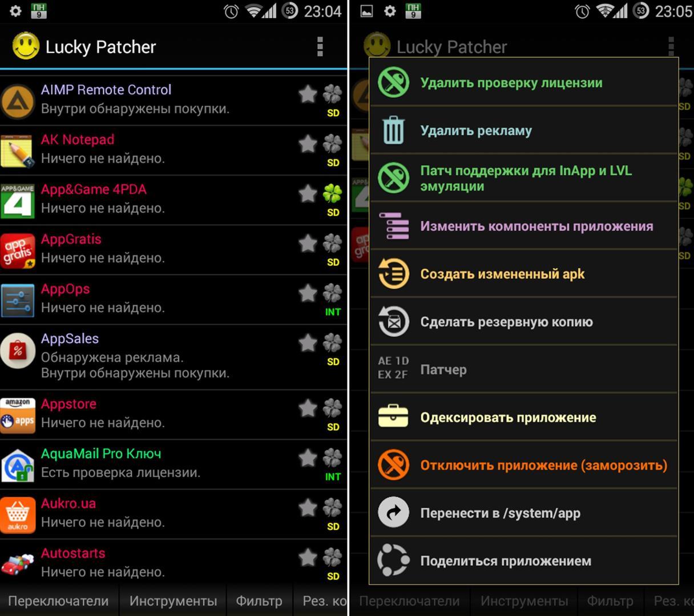Tap the trash can icon for removing ads
The height and width of the screenshot is (616, 694).
coord(393,130)
